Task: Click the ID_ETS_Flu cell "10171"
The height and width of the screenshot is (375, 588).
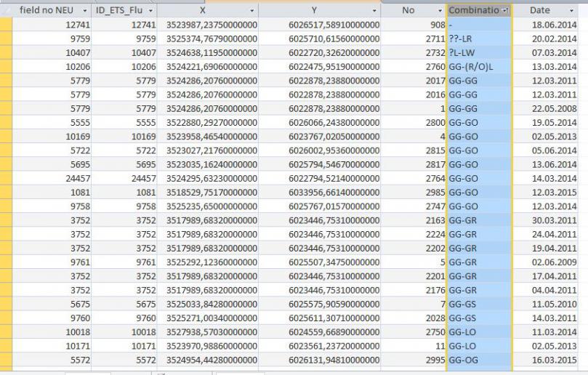Action: point(124,346)
